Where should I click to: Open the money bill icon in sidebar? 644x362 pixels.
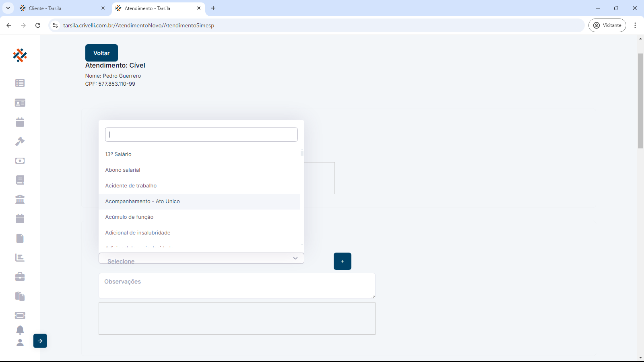coord(20,160)
